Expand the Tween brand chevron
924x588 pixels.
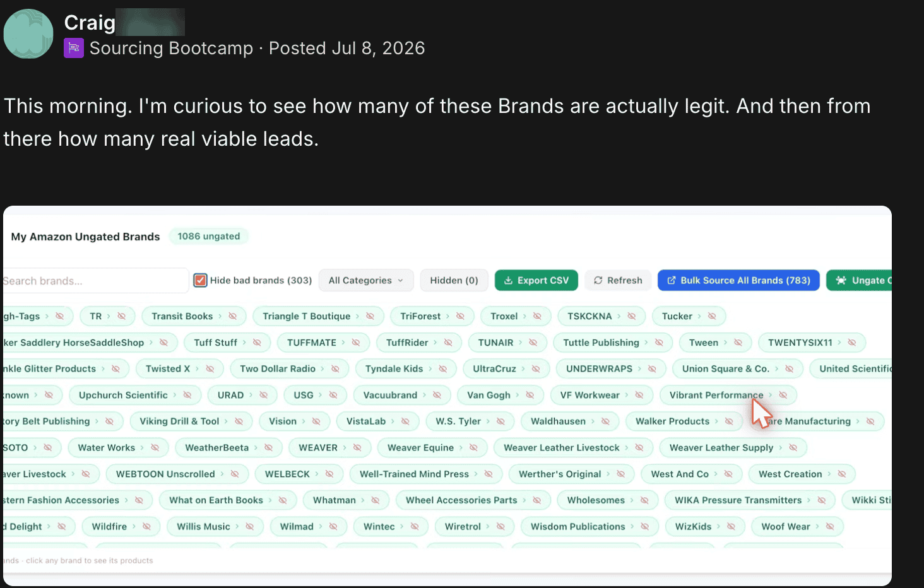(725, 343)
